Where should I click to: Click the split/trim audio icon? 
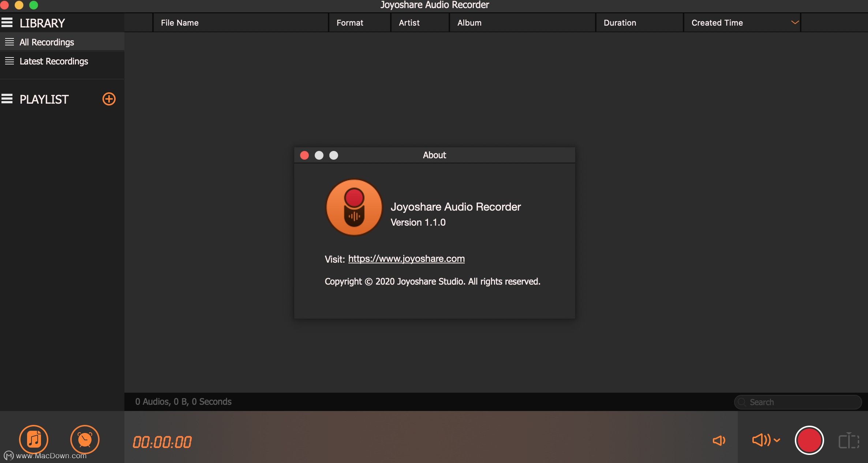(849, 441)
